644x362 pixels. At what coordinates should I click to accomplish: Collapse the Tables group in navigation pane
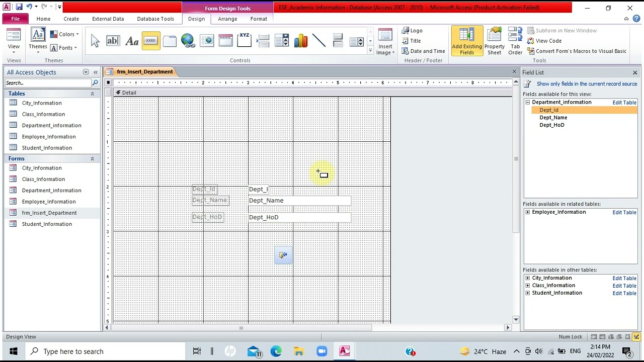(92, 94)
